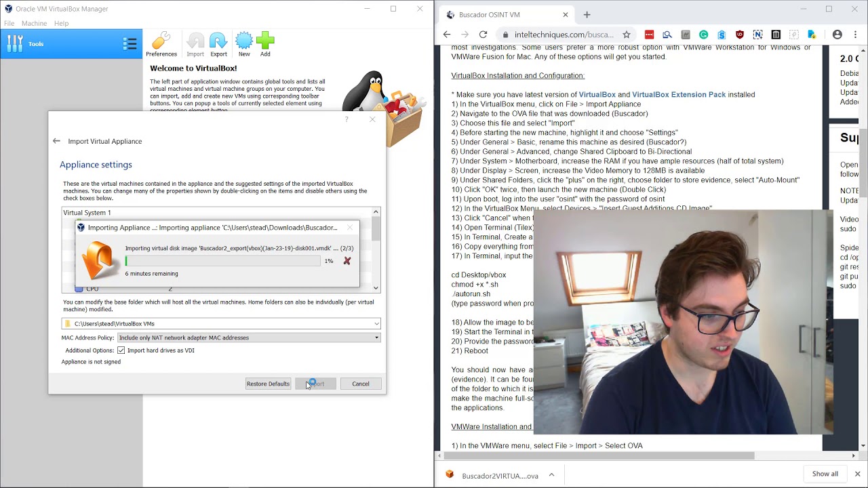Viewport: 868px width, 488px height.
Task: Open the Machine menu in VirtualBox
Action: pyautogui.click(x=34, y=23)
